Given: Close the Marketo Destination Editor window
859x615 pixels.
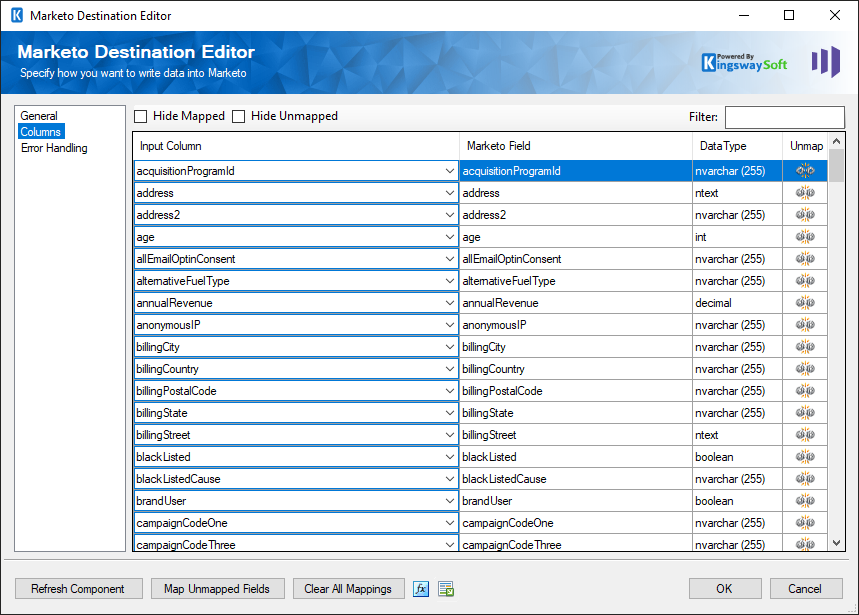Looking at the screenshot, I should coord(834,15).
